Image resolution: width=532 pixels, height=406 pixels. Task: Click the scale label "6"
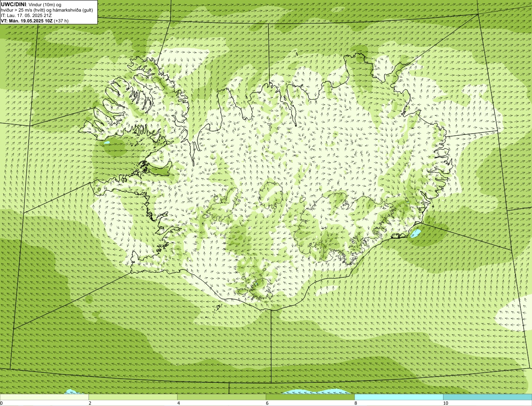pos(267,403)
